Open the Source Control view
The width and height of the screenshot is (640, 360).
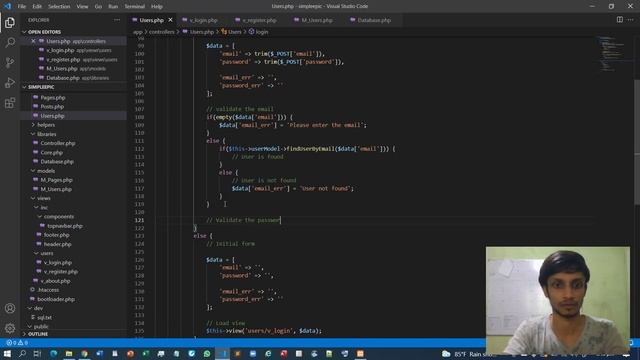coord(10,62)
